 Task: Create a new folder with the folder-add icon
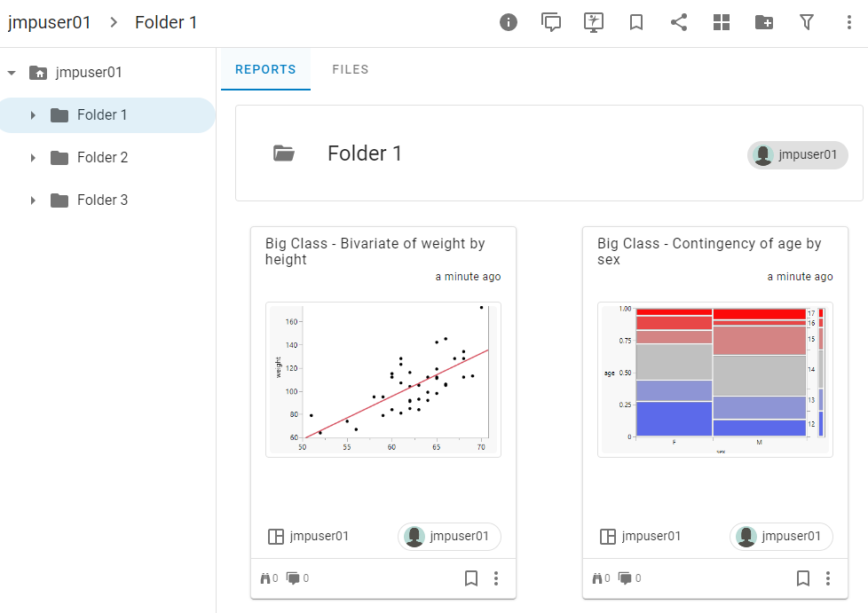(x=764, y=22)
